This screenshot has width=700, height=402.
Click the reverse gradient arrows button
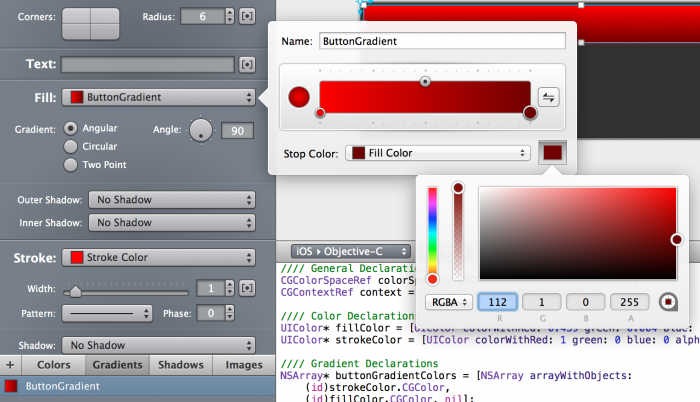[548, 97]
